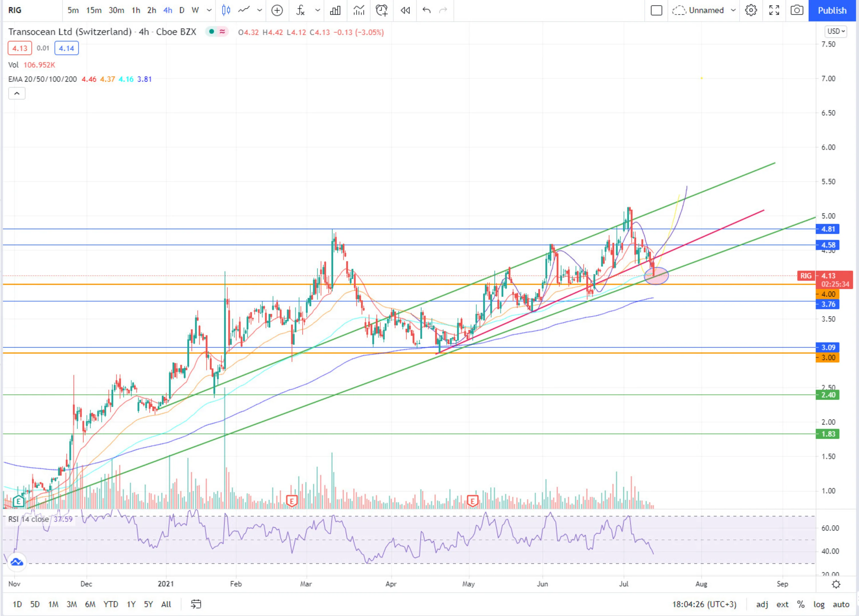Add a symbol to compare using plus icon
Screen dimensions: 859x616
pyautogui.click(x=277, y=10)
